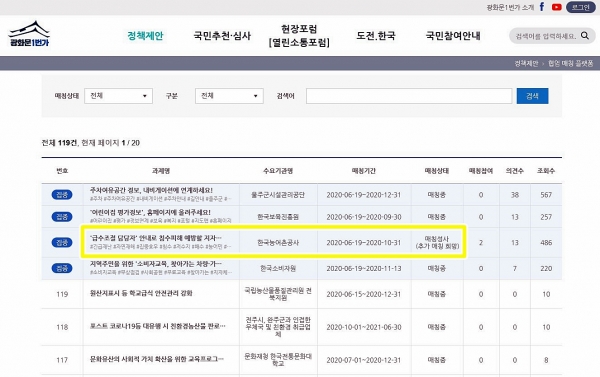Click 한국농어촌공사 agency cell
600x377 pixels.
tap(278, 242)
